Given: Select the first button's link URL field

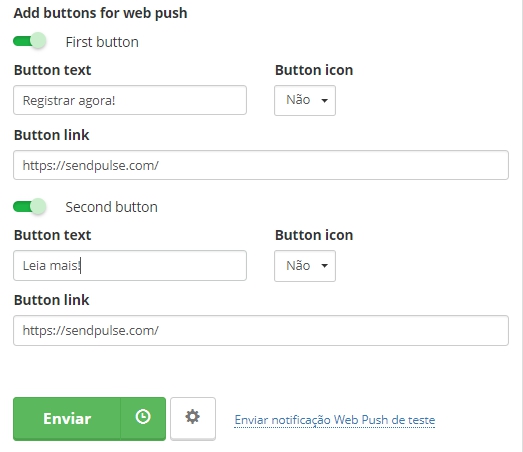Looking at the screenshot, I should coord(261,165).
